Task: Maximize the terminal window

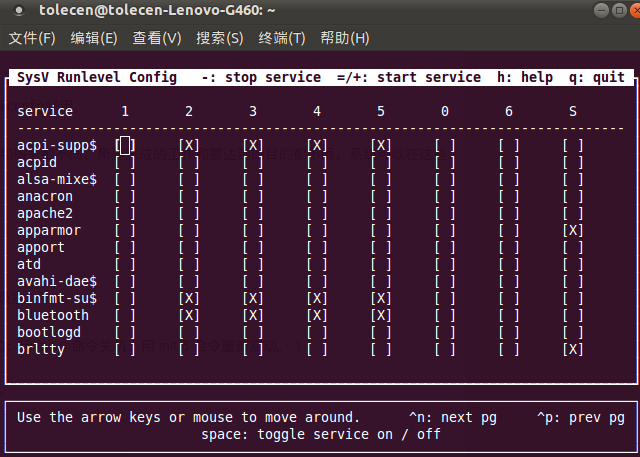Action: tap(619, 10)
